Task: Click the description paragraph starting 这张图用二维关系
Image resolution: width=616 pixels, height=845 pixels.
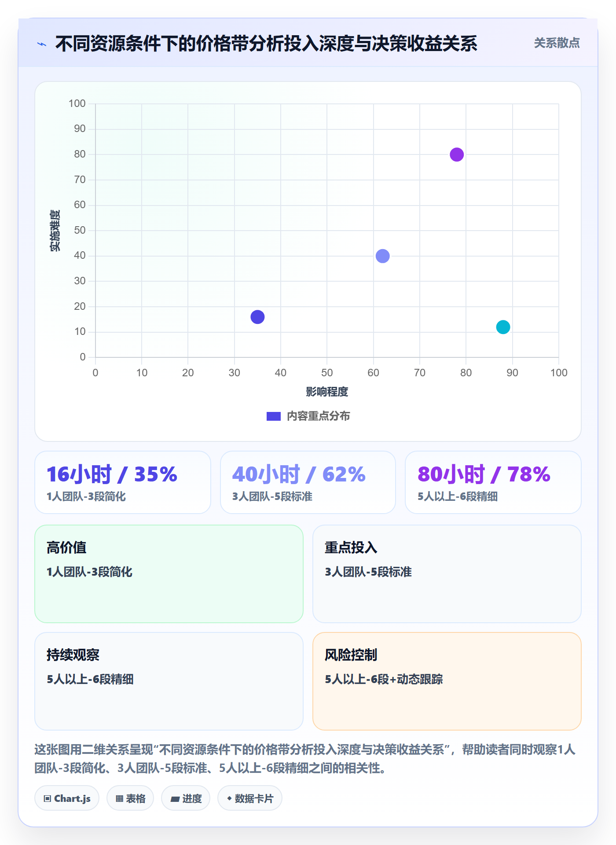Action: [305, 759]
